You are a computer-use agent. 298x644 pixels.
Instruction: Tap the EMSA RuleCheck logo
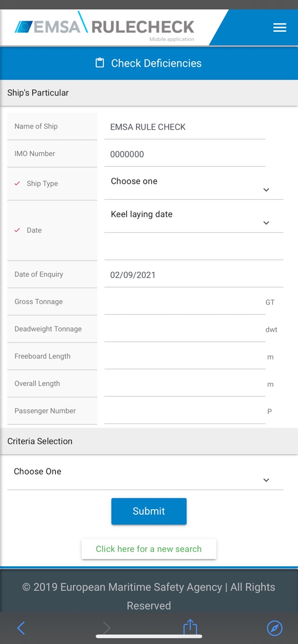(104, 27)
